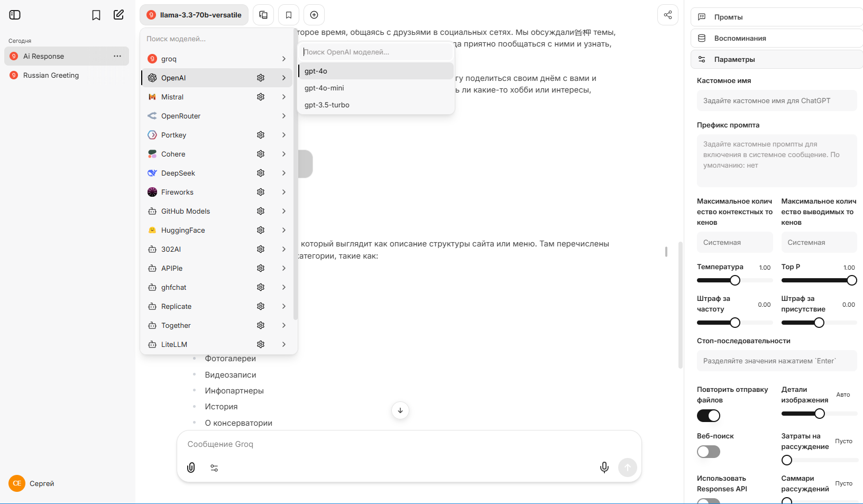The height and width of the screenshot is (504, 863).
Task: Open settings gear for LiteLLM provider
Action: click(261, 344)
